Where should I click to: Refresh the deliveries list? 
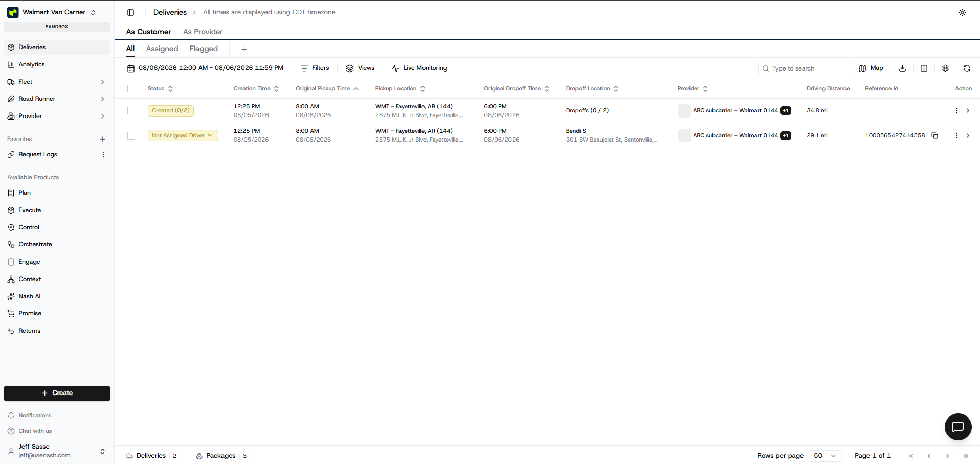(967, 68)
